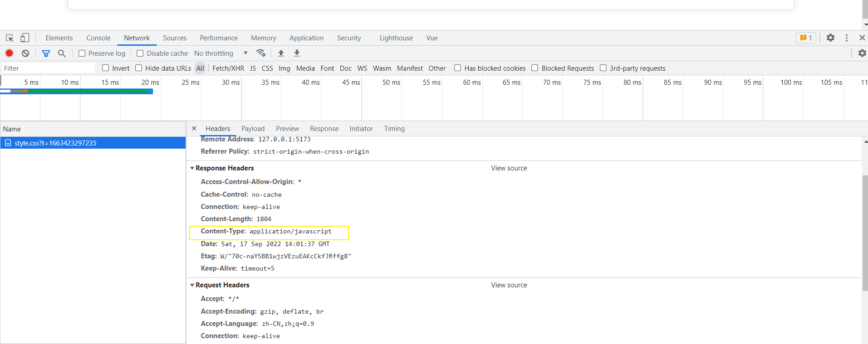The width and height of the screenshot is (868, 344).
Task: Collapse the Request Headers section
Action: tap(192, 285)
